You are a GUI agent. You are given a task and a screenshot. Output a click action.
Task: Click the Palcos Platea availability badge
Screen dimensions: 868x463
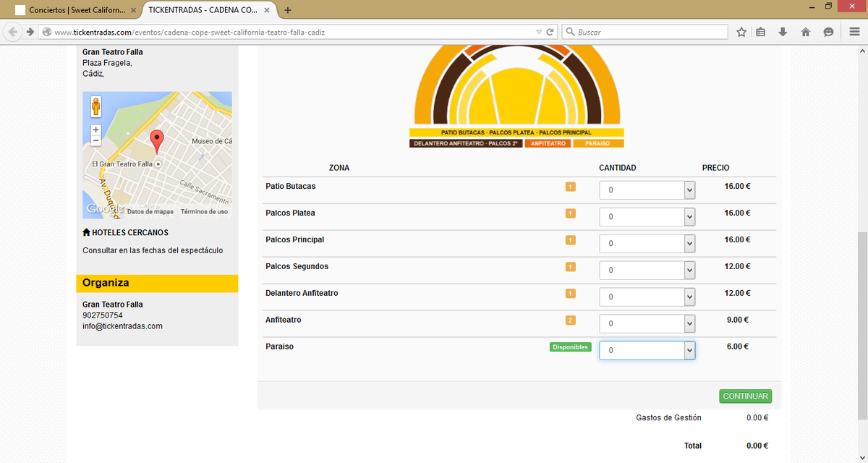tap(570, 213)
